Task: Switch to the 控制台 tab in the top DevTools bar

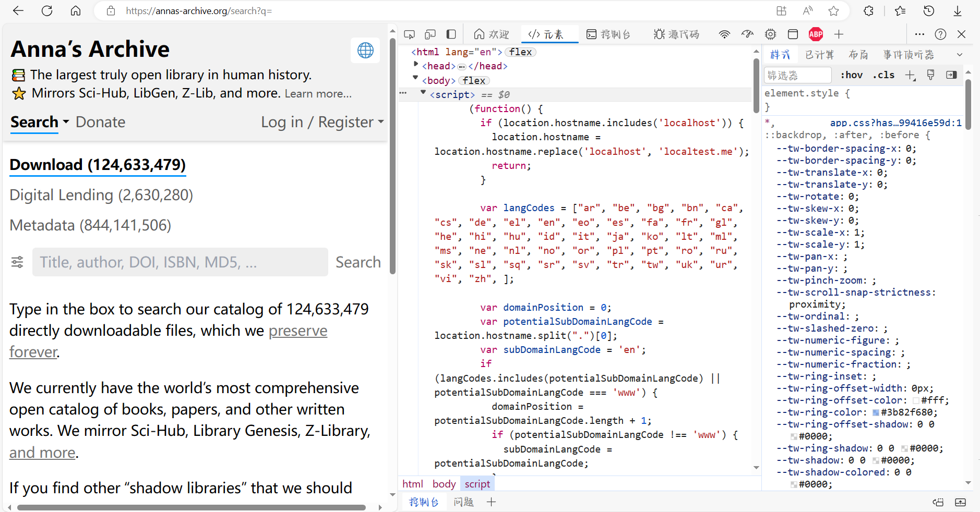Action: click(x=608, y=34)
